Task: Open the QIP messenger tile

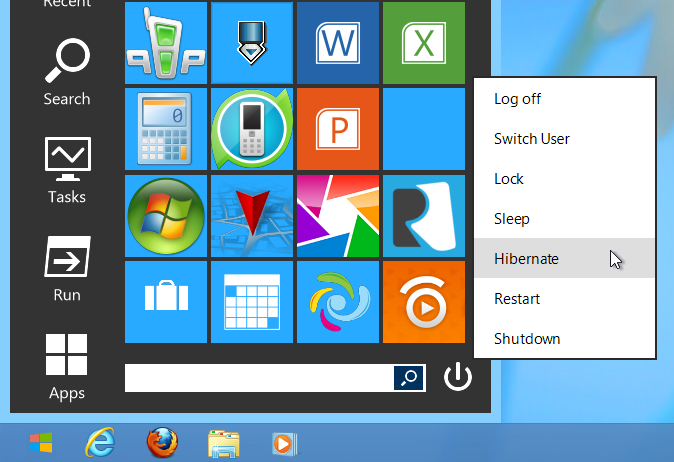Action: (166, 43)
